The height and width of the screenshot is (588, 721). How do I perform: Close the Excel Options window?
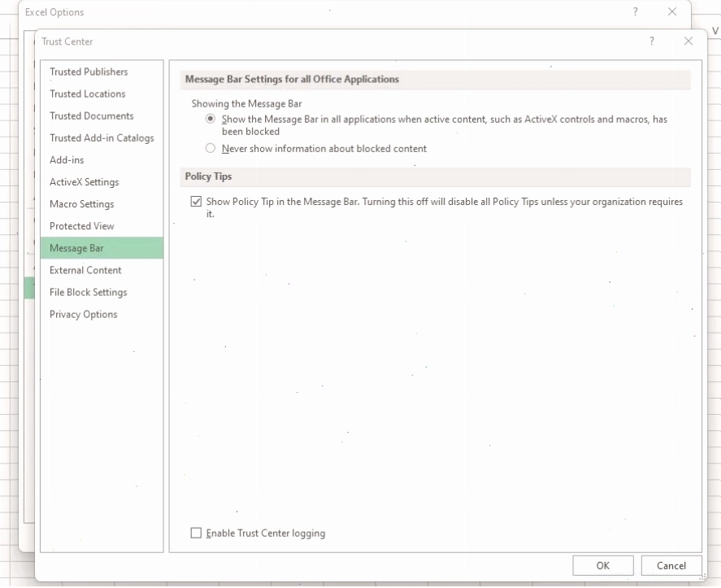click(x=671, y=12)
